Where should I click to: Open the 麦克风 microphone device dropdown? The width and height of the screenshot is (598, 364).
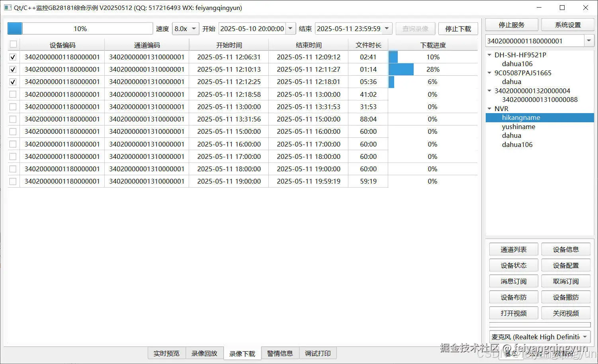click(586, 337)
